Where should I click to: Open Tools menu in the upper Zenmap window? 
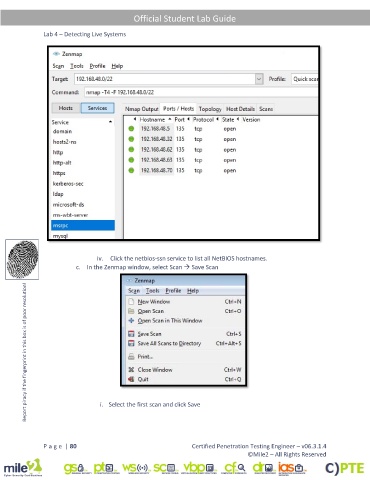(x=77, y=66)
